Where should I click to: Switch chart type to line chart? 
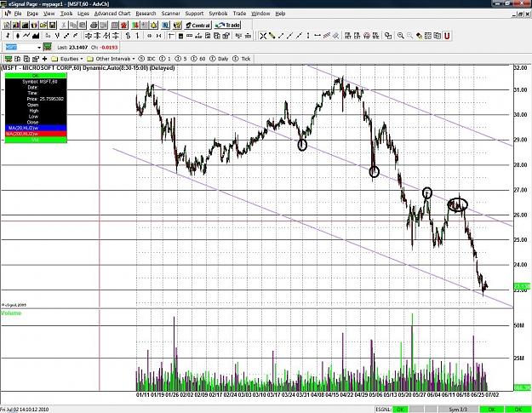(x=26, y=36)
